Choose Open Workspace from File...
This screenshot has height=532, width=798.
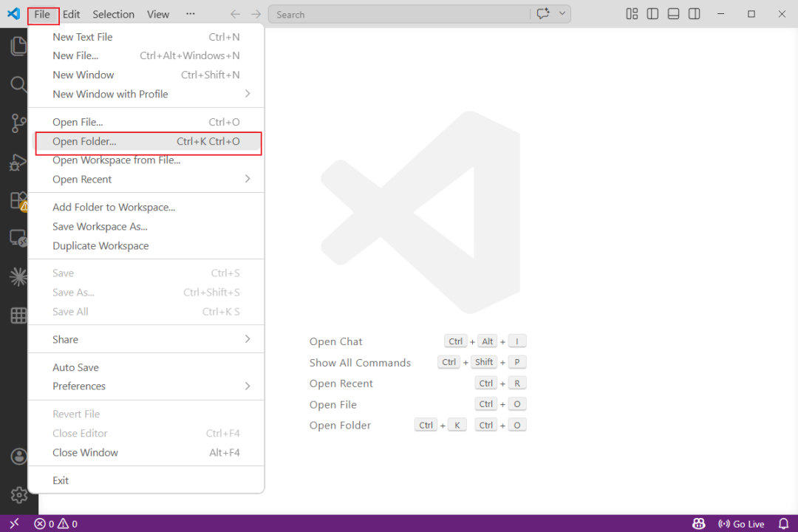click(x=146, y=160)
